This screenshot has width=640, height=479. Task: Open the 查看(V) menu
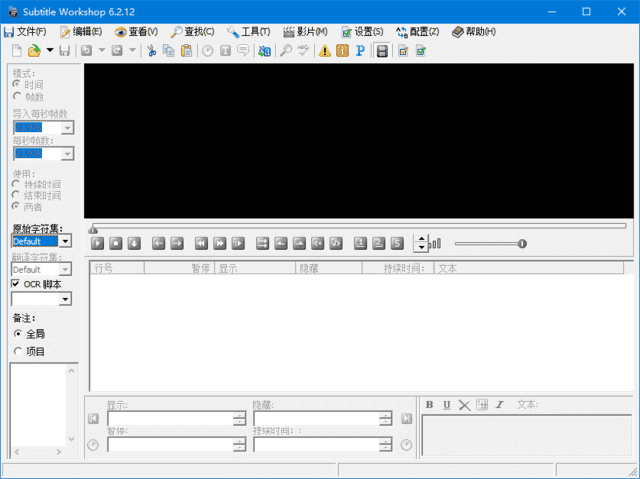click(136, 31)
